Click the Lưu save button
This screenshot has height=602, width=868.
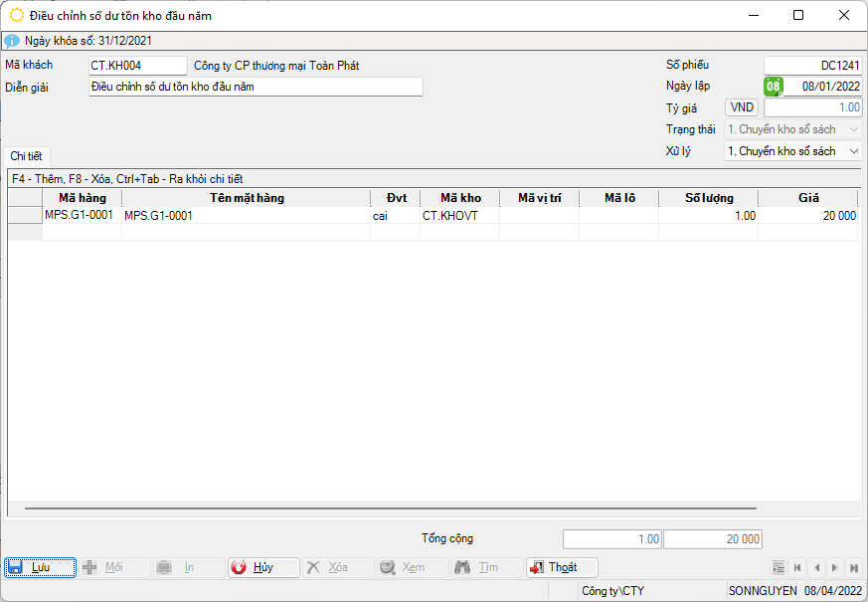pyautogui.click(x=40, y=567)
